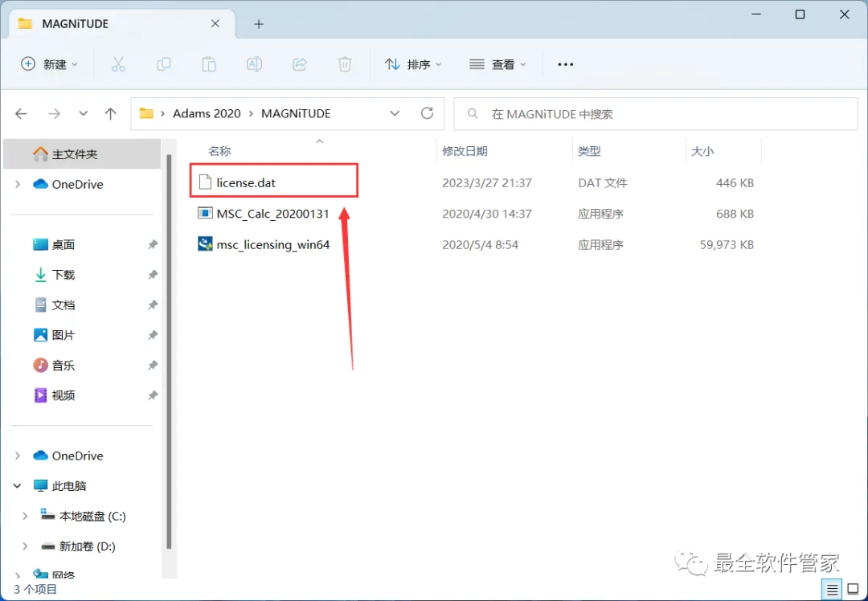Open the 新建 (New) dropdown
The height and width of the screenshot is (601, 868).
(49, 64)
